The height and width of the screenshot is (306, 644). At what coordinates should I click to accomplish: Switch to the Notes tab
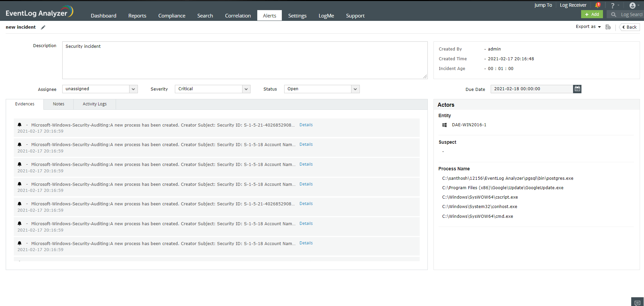click(59, 104)
